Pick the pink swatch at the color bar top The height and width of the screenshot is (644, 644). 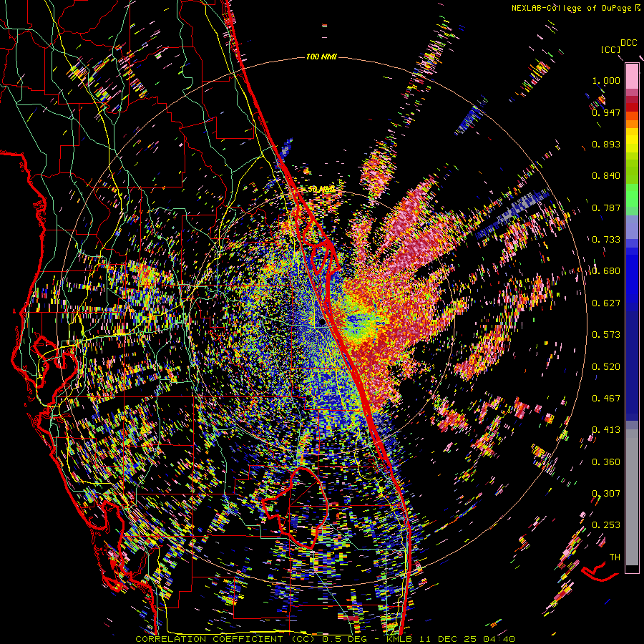tap(632, 76)
